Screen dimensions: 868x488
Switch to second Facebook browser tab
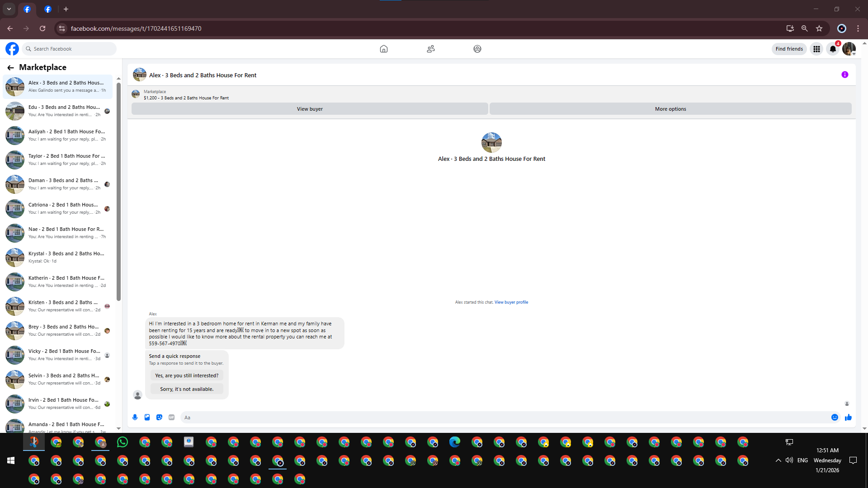[48, 9]
